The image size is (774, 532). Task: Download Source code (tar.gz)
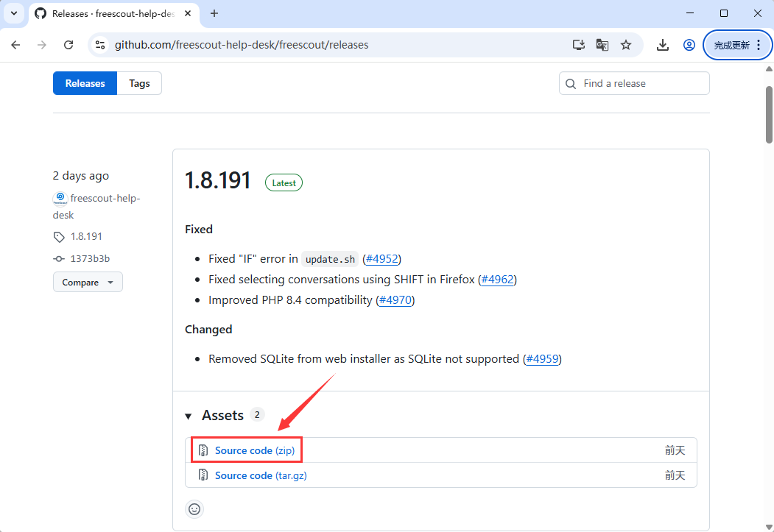point(261,475)
